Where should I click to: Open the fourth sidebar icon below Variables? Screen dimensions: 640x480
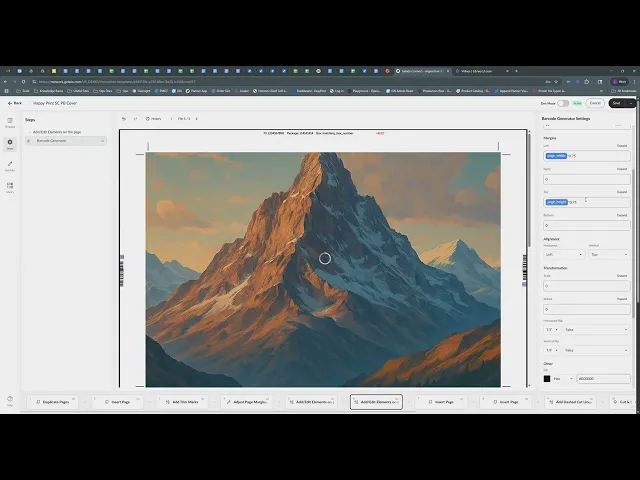pos(10,187)
